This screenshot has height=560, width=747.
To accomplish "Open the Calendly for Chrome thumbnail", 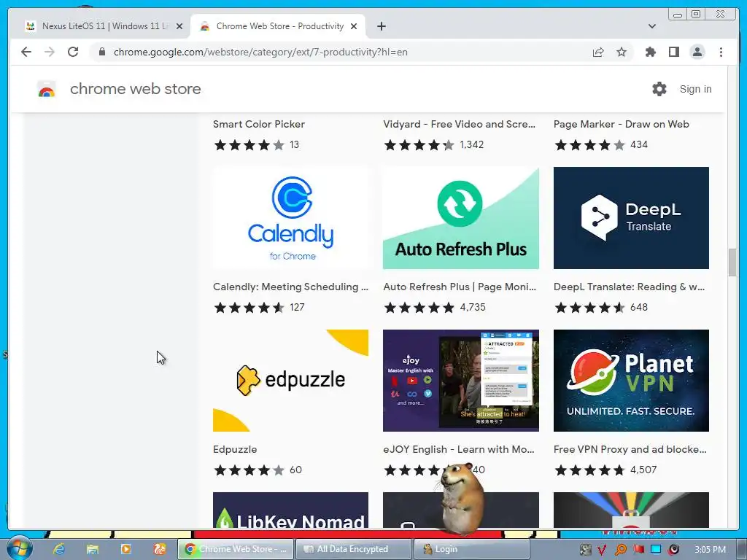I will click(x=290, y=218).
